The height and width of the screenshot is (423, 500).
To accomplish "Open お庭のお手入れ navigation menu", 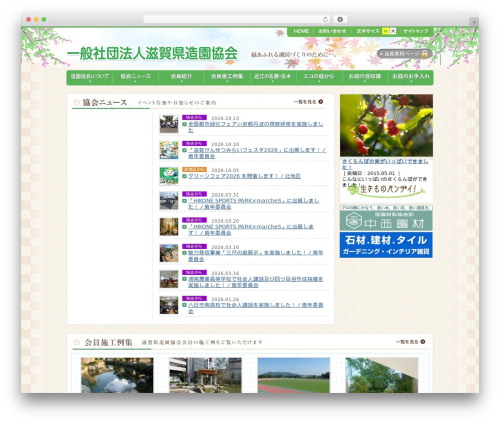I will pos(411,77).
